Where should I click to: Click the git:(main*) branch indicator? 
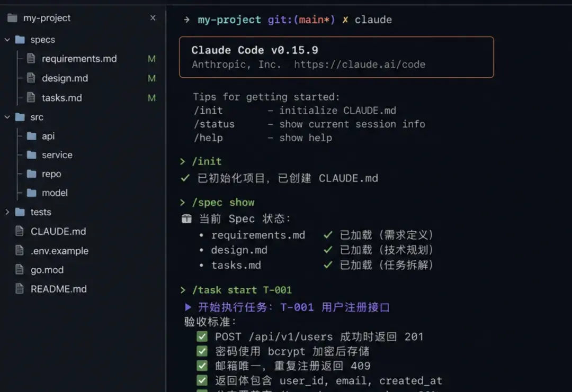(301, 20)
